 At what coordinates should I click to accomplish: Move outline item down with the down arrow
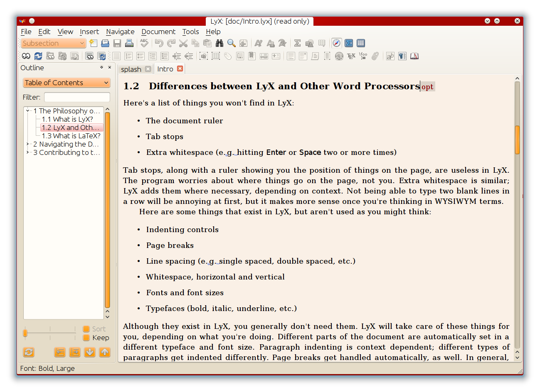tap(90, 352)
